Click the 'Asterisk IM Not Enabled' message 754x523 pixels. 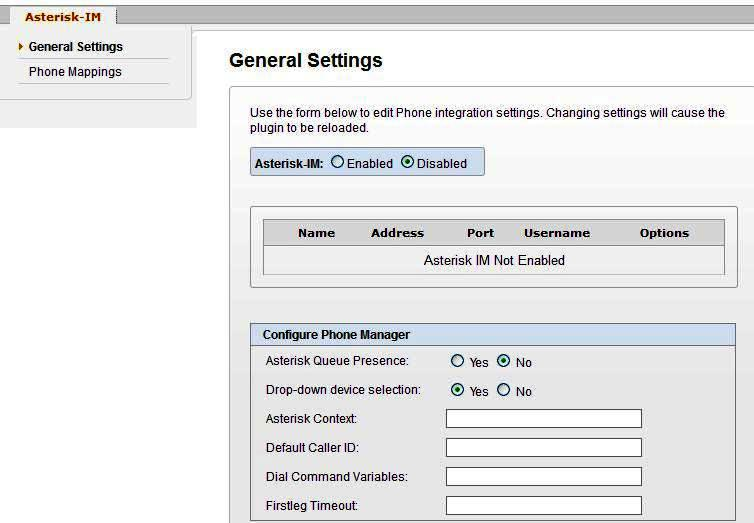click(x=494, y=261)
